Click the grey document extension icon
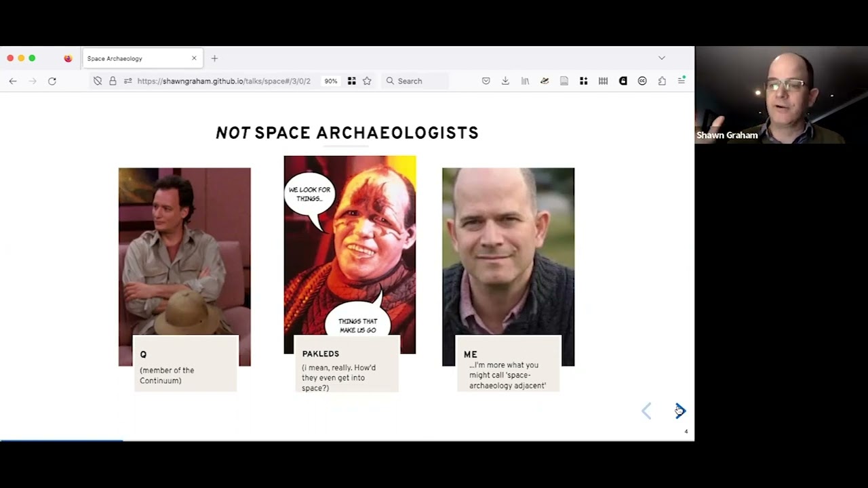868x488 pixels. pos(564,81)
